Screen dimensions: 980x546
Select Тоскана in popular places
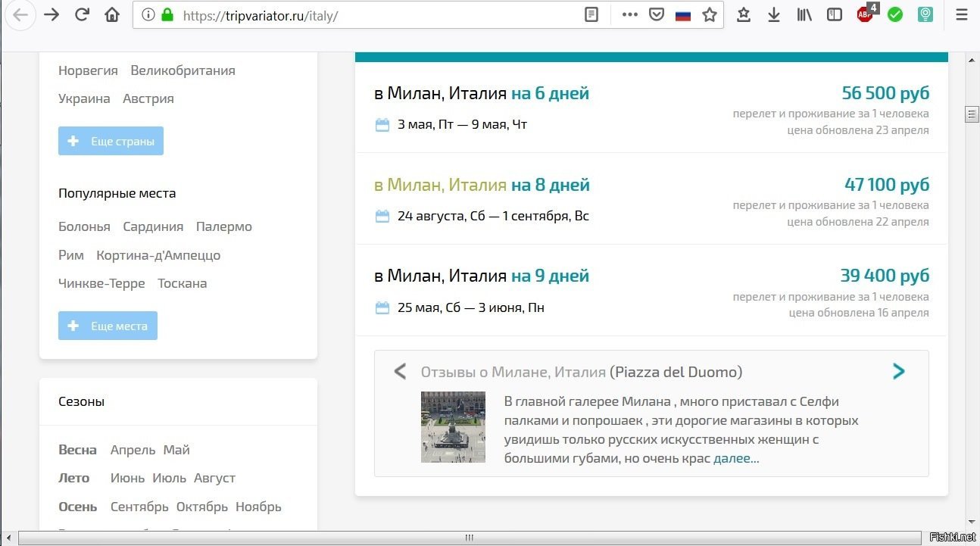(x=183, y=283)
